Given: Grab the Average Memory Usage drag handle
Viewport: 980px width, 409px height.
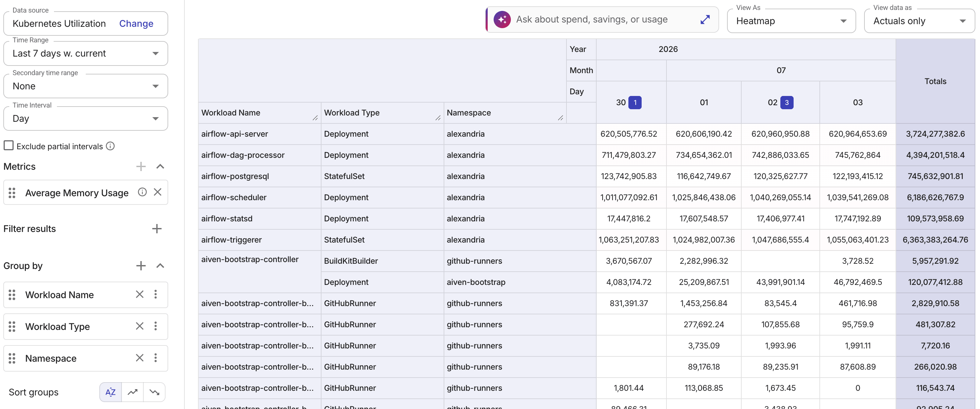Looking at the screenshot, I should (x=12, y=193).
